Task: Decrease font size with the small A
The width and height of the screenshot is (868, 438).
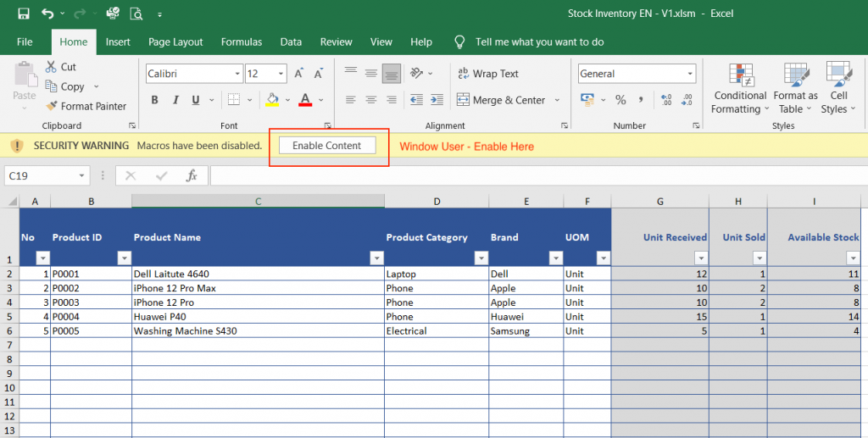Action: click(319, 74)
